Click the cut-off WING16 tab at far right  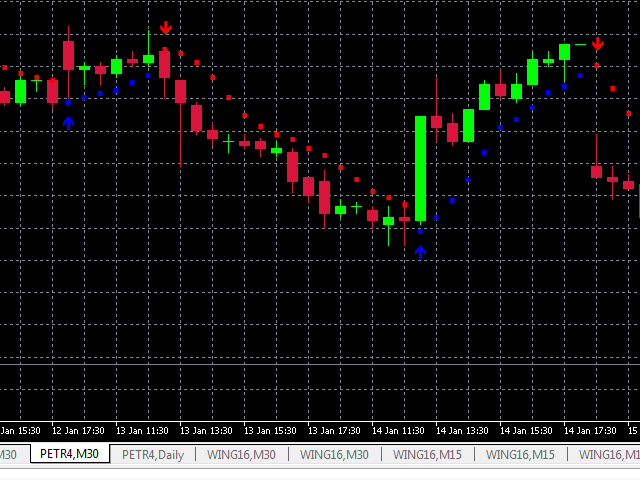coord(610,454)
